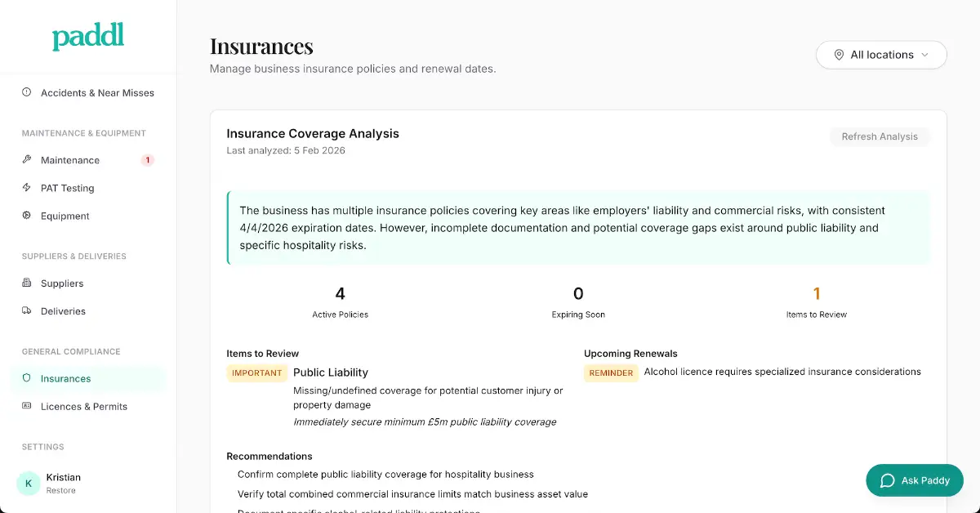Open the Ask Paddy chat button
The width and height of the screenshot is (980, 513).
pos(915,480)
